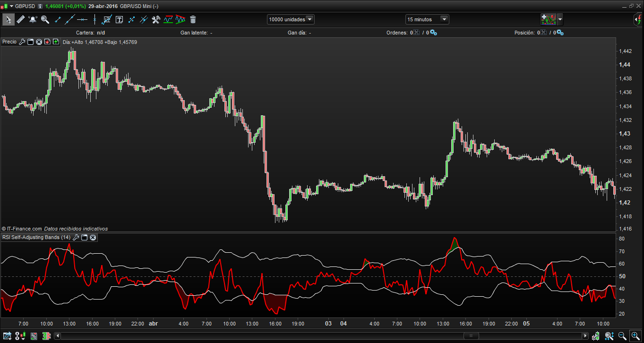Close positions using Posición X icon
This screenshot has height=343, width=644.
pos(543,33)
